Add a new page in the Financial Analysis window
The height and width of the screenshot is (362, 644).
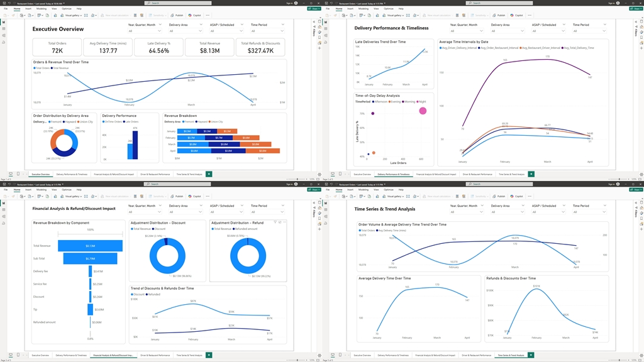pos(209,355)
